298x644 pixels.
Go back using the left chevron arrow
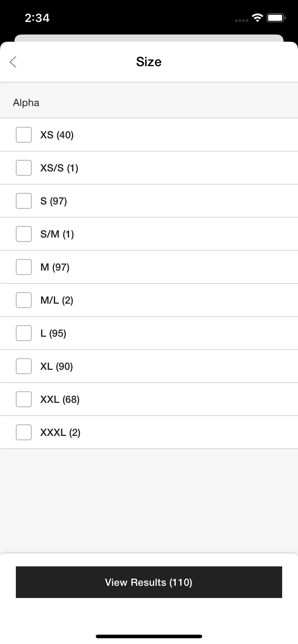coord(13,62)
